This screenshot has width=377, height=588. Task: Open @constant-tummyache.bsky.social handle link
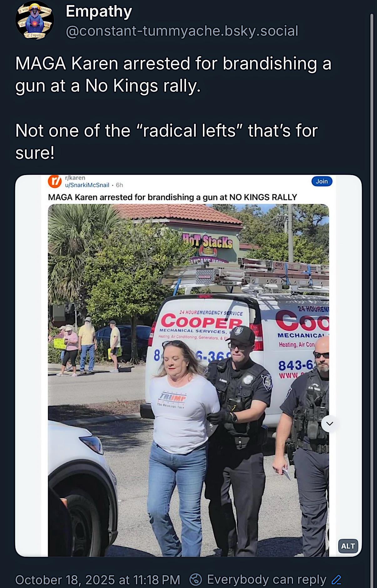click(182, 31)
